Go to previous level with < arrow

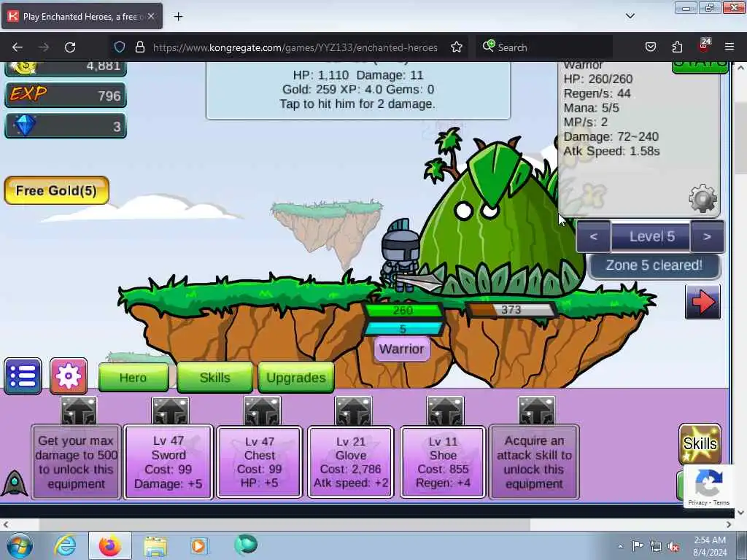(594, 236)
